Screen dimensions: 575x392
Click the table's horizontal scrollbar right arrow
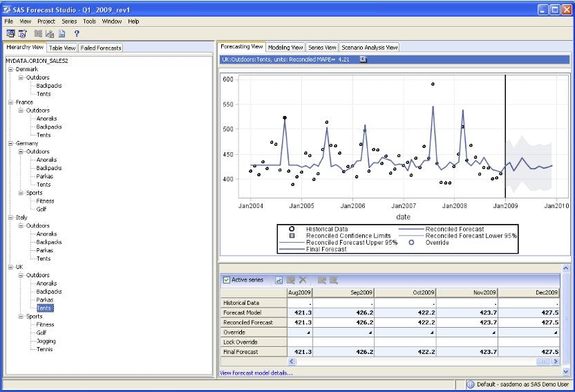(x=555, y=362)
